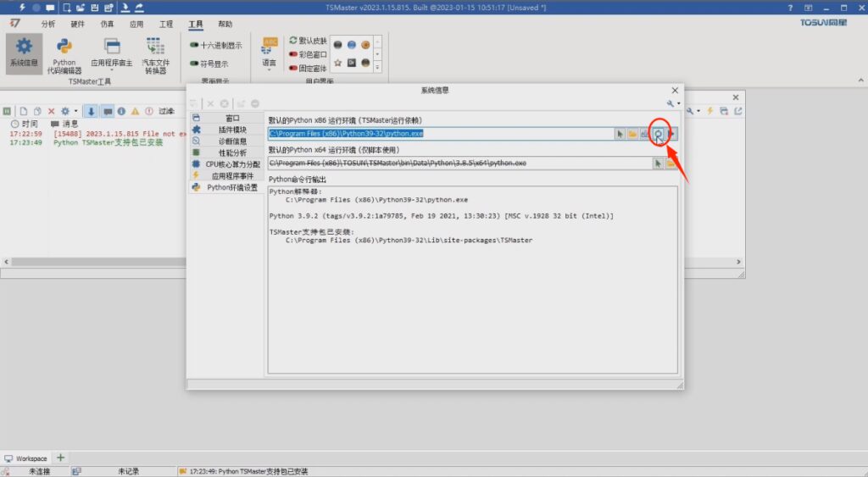Click the blue info filter icon in message toolbar

click(121, 111)
